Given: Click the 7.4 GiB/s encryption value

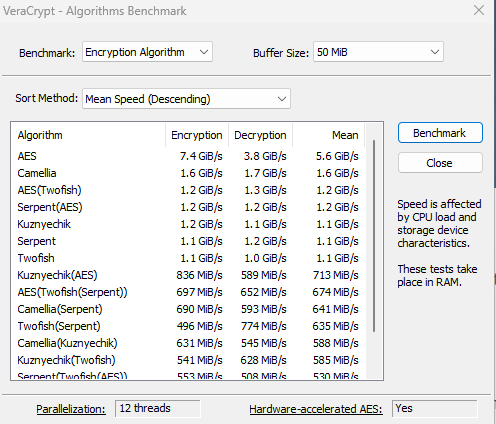Looking at the screenshot, I should (201, 156).
